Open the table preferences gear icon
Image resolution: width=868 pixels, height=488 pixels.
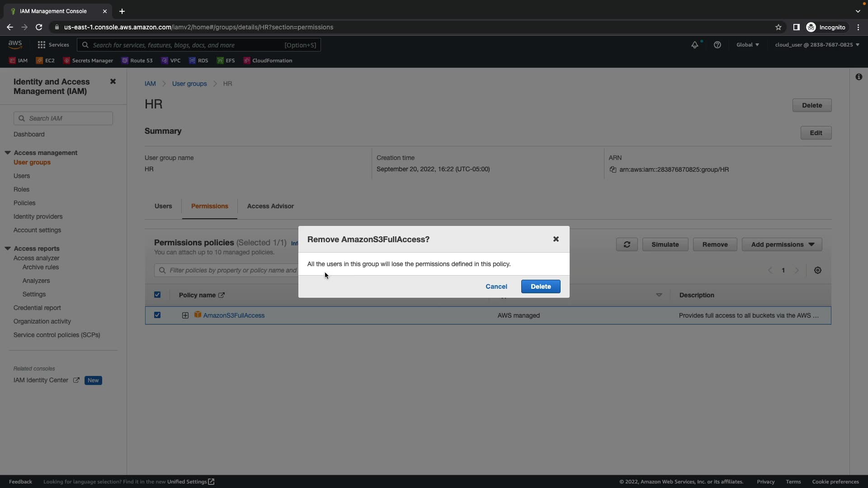click(817, 270)
